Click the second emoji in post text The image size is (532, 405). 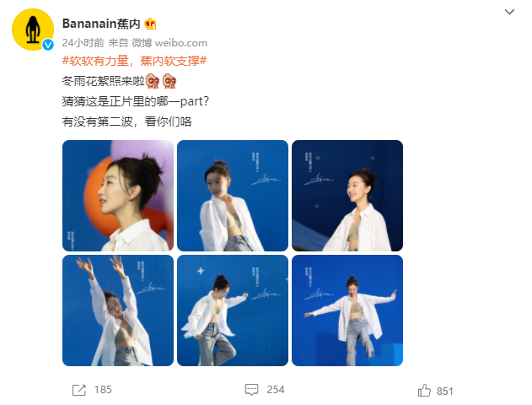click(169, 81)
